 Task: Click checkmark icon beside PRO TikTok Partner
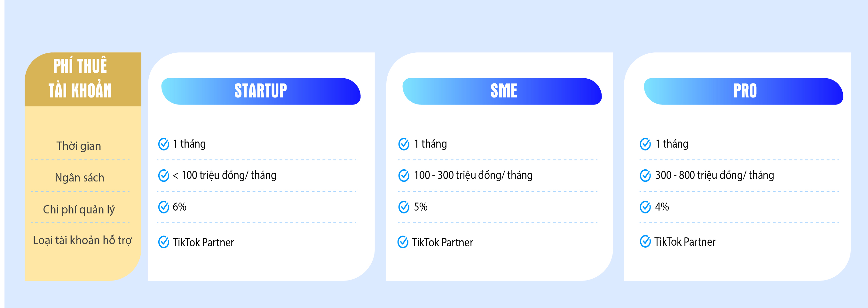[x=645, y=241]
